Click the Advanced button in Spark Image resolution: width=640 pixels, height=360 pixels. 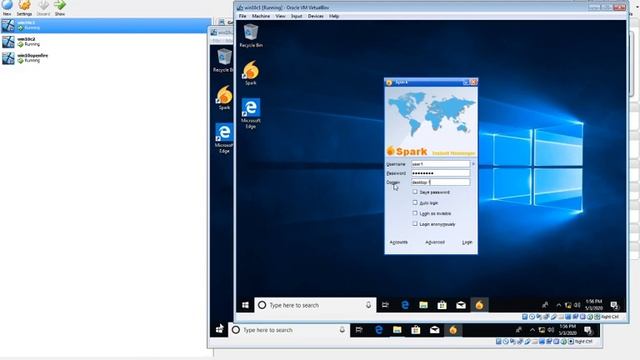click(435, 242)
